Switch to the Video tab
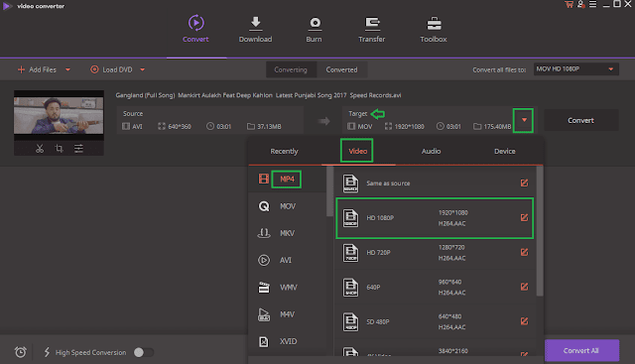 [357, 151]
